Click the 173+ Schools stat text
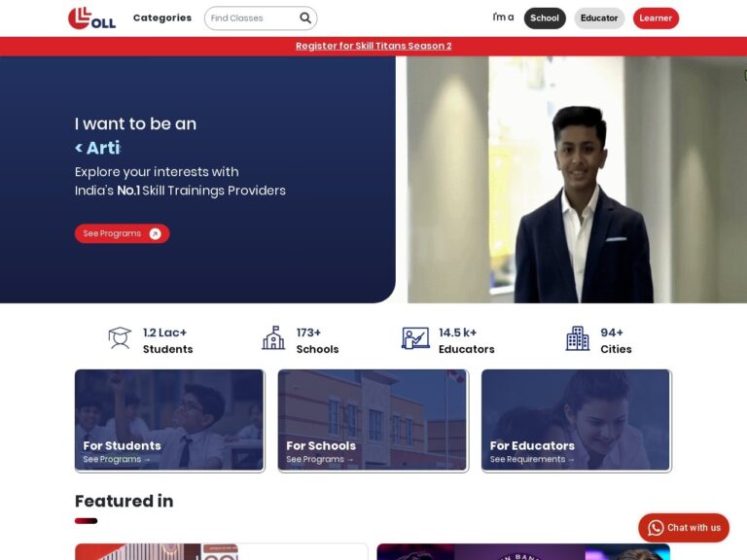The width and height of the screenshot is (747, 560). click(317, 340)
